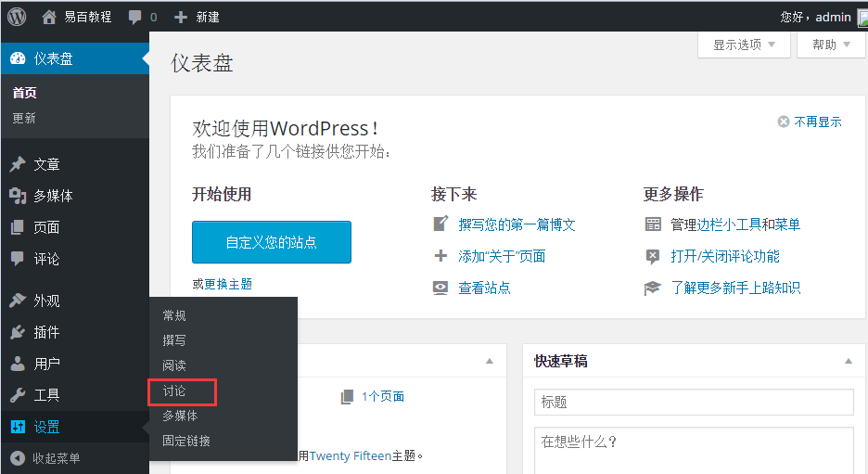This screenshot has width=868, height=474.
Task: Click the WordPress logo icon
Action: (x=18, y=17)
